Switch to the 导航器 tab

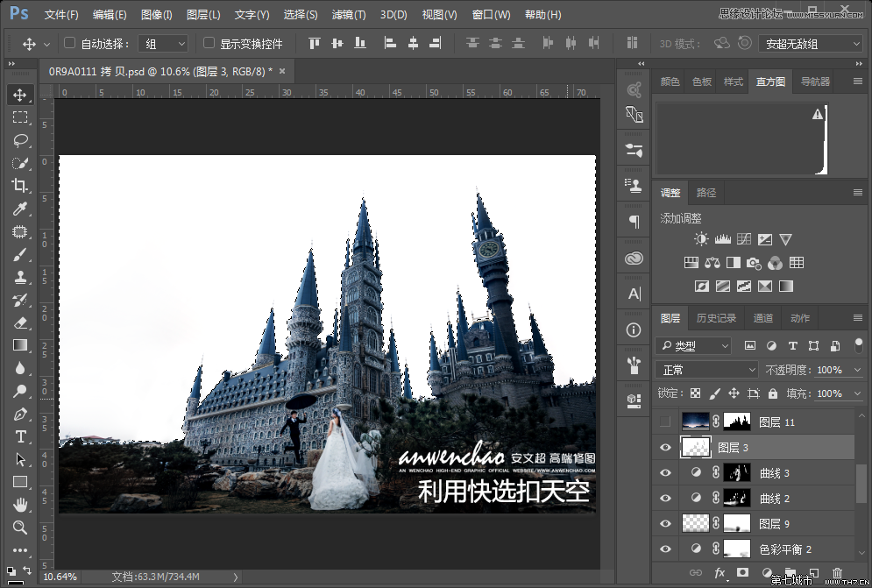click(815, 81)
